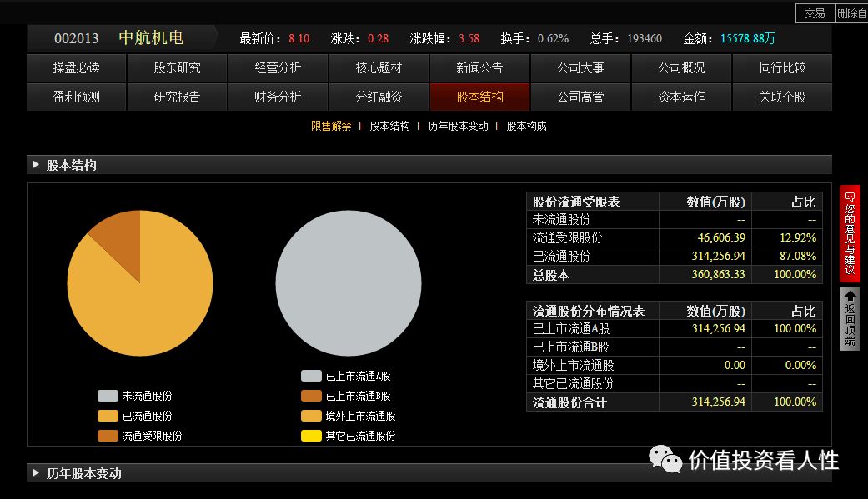Viewport: 868px width, 499px height.
Task: Jump to 股本结构 sub-navigation link
Action: tap(389, 126)
